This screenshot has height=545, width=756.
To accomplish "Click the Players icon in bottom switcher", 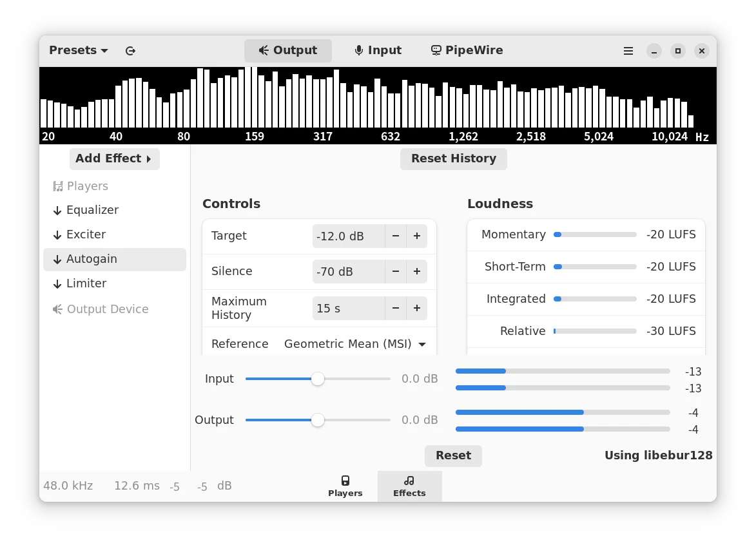I will pos(345,481).
